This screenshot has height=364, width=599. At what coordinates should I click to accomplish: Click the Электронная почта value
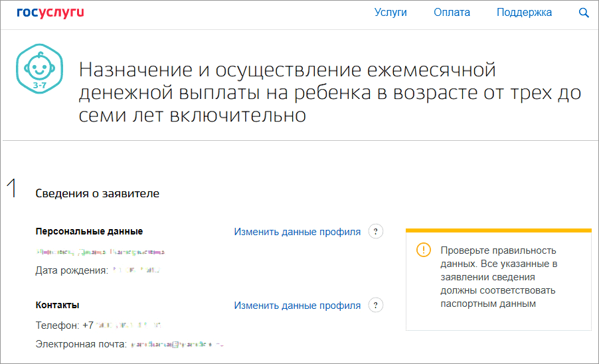click(x=176, y=344)
